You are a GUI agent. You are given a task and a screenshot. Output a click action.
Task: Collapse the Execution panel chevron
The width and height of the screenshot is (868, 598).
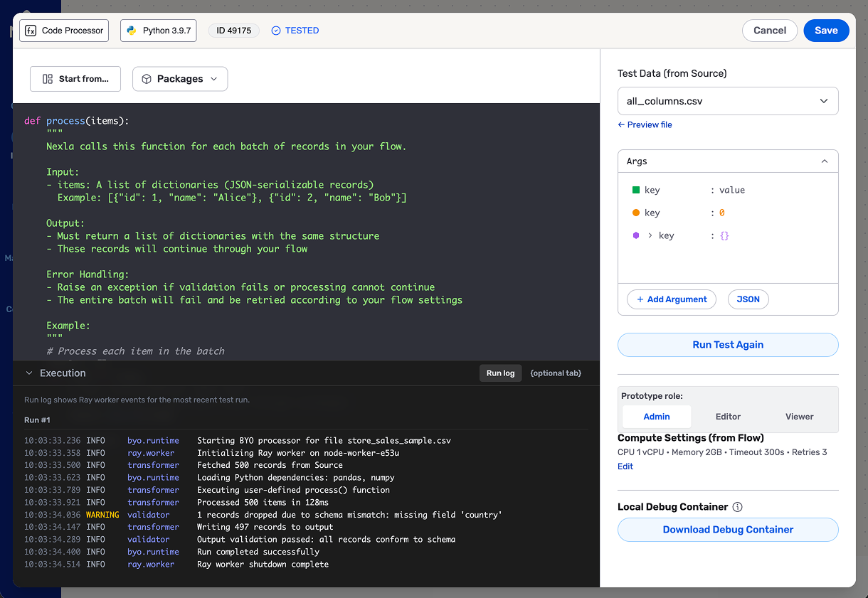point(29,373)
